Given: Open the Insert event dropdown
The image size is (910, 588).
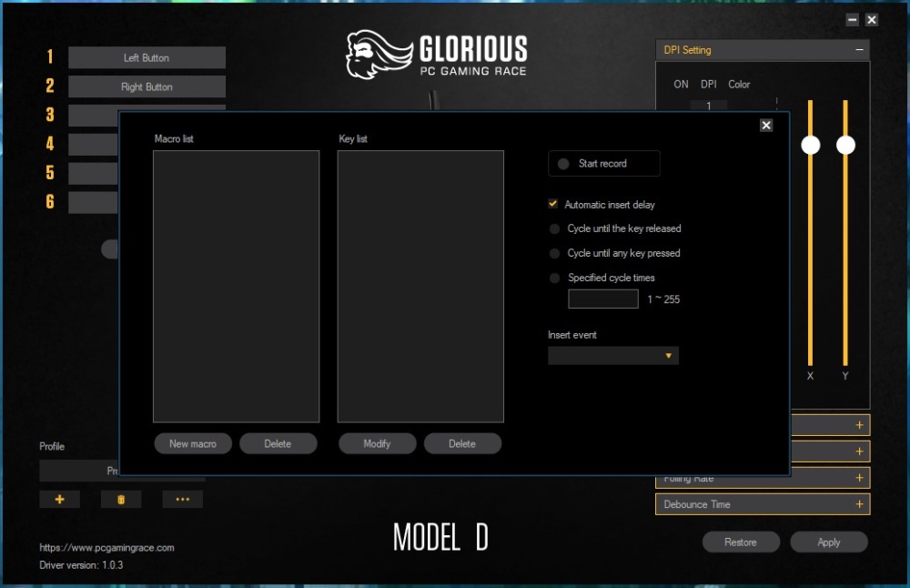Looking at the screenshot, I should point(612,355).
